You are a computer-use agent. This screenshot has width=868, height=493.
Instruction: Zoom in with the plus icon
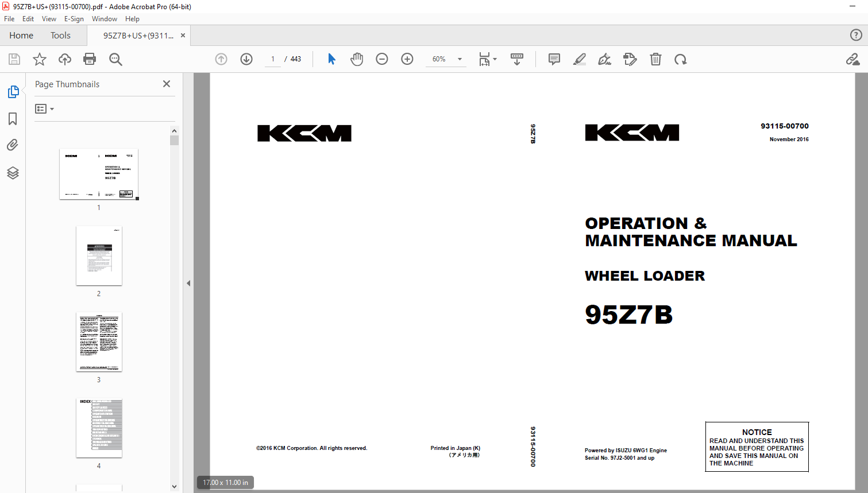(x=407, y=59)
